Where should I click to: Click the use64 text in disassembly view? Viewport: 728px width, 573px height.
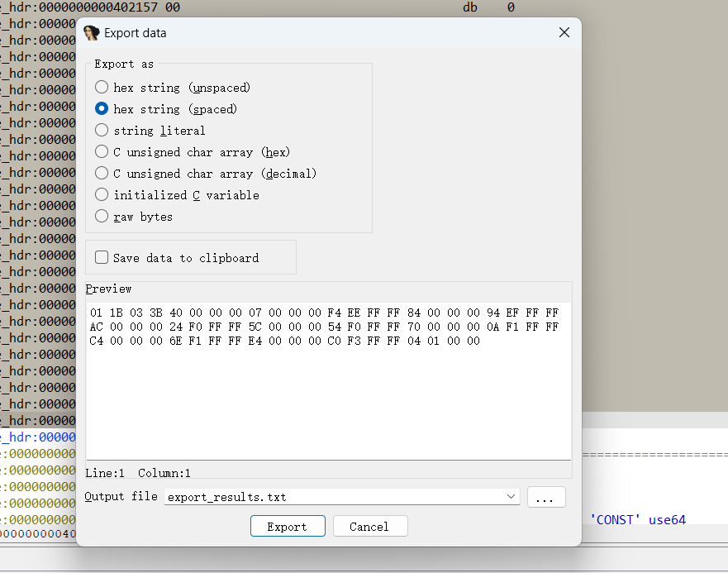click(667, 519)
